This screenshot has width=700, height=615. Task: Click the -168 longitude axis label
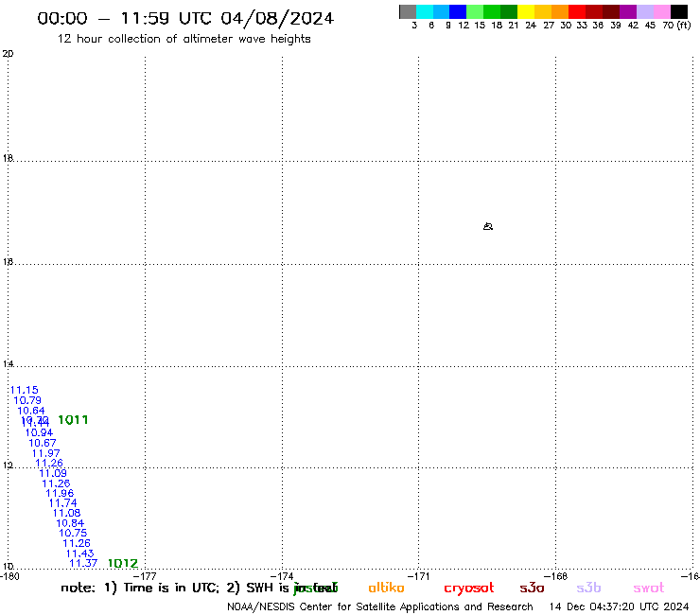[x=555, y=576]
